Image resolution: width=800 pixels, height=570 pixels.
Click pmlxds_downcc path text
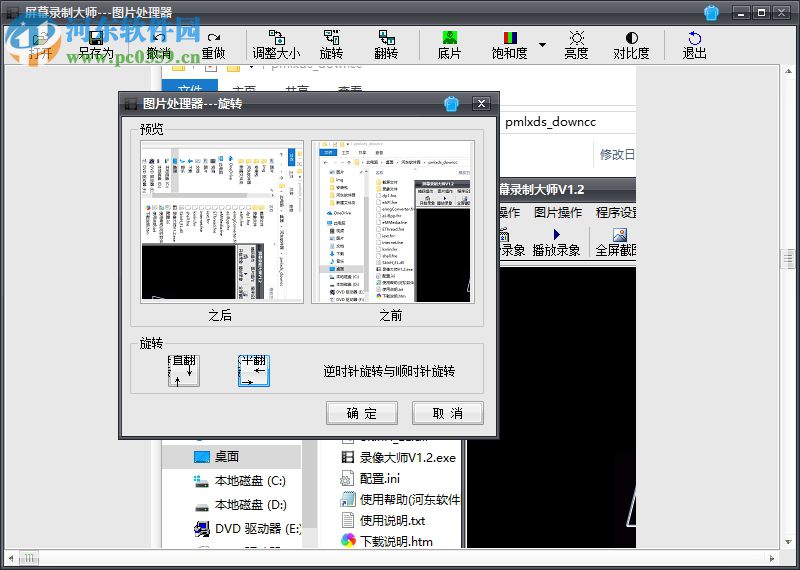pos(551,122)
